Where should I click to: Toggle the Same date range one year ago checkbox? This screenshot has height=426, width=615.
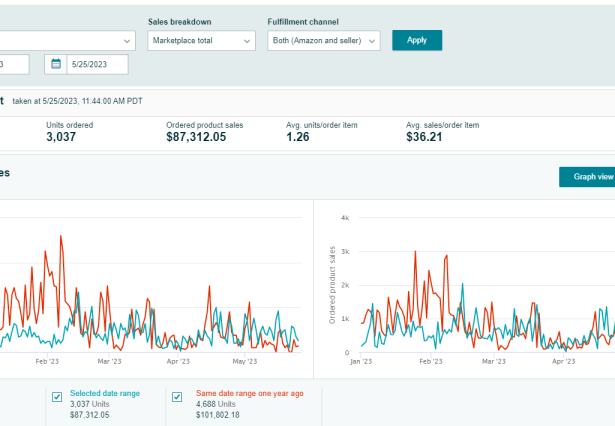[177, 395]
